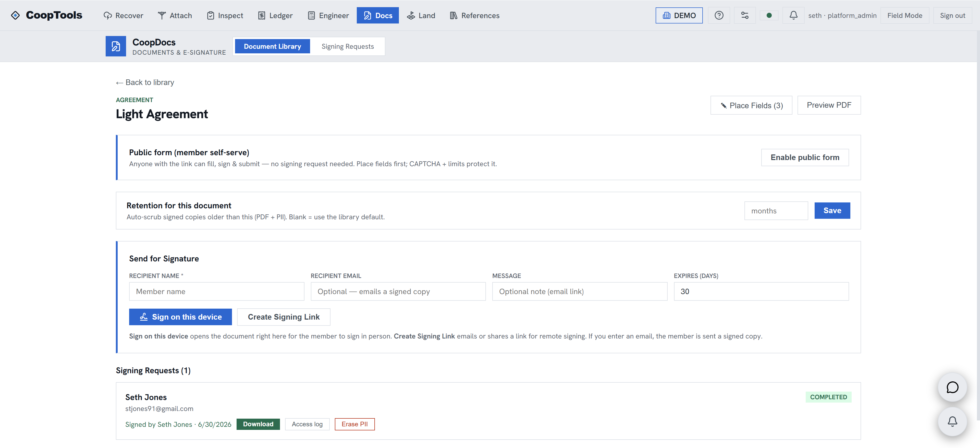Open the settings sliders icon
Viewport: 980px width, 448px height.
click(x=744, y=16)
